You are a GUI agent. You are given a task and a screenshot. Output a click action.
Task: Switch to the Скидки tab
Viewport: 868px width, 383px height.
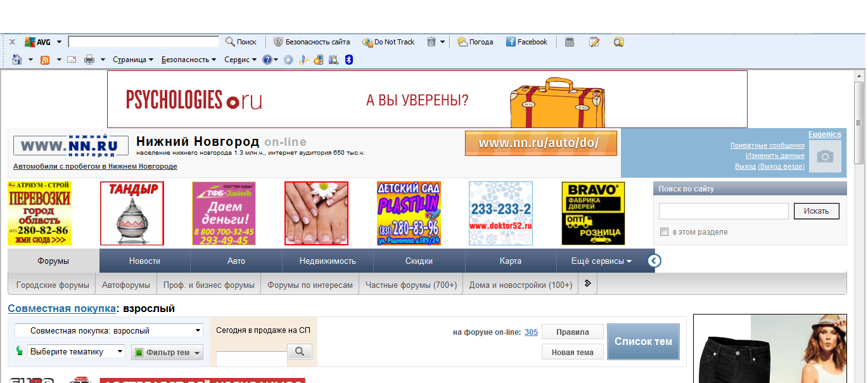click(x=419, y=261)
